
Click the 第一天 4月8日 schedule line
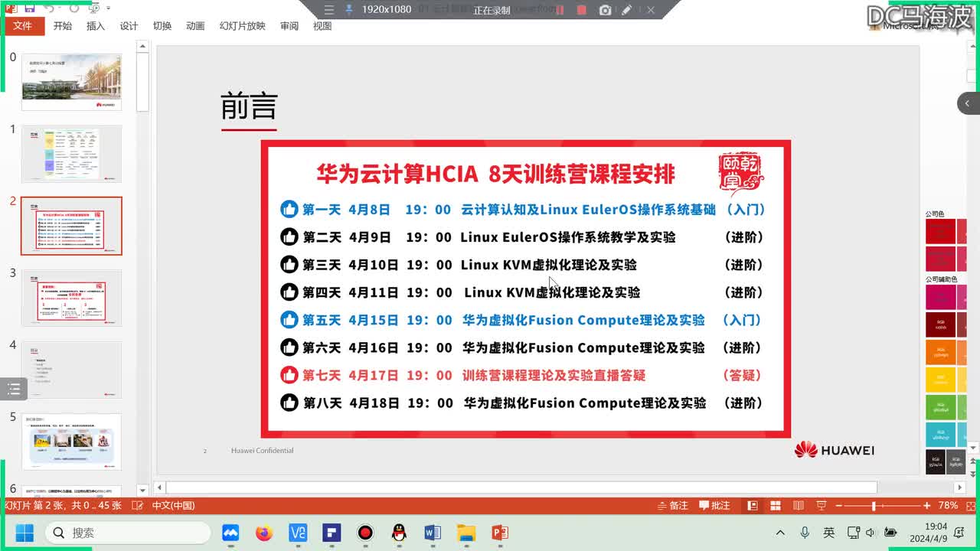(523, 209)
